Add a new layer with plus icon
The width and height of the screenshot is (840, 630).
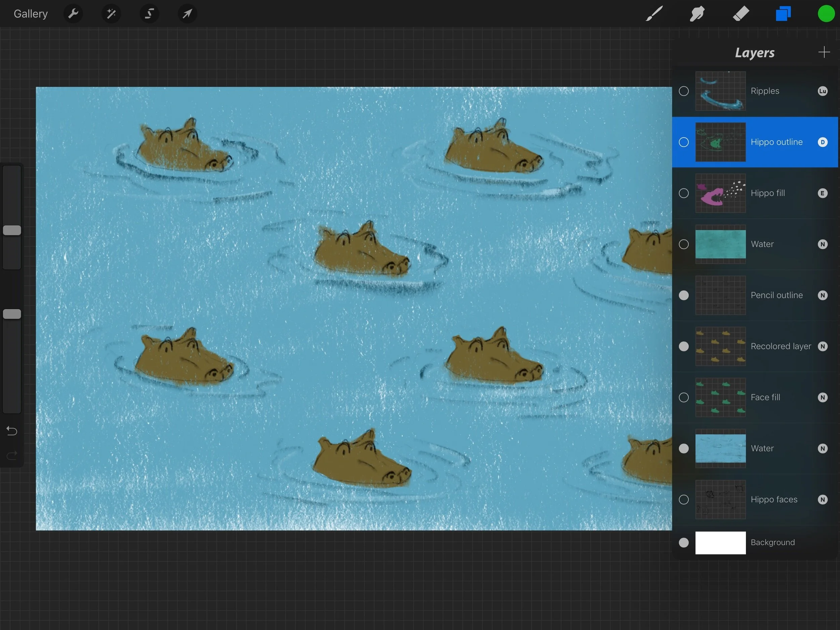(x=824, y=52)
